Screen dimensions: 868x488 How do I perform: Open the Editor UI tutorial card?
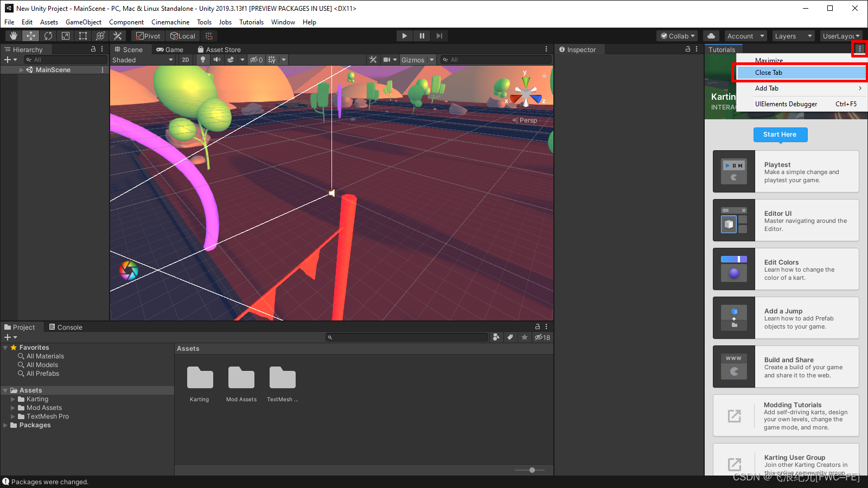pos(786,220)
